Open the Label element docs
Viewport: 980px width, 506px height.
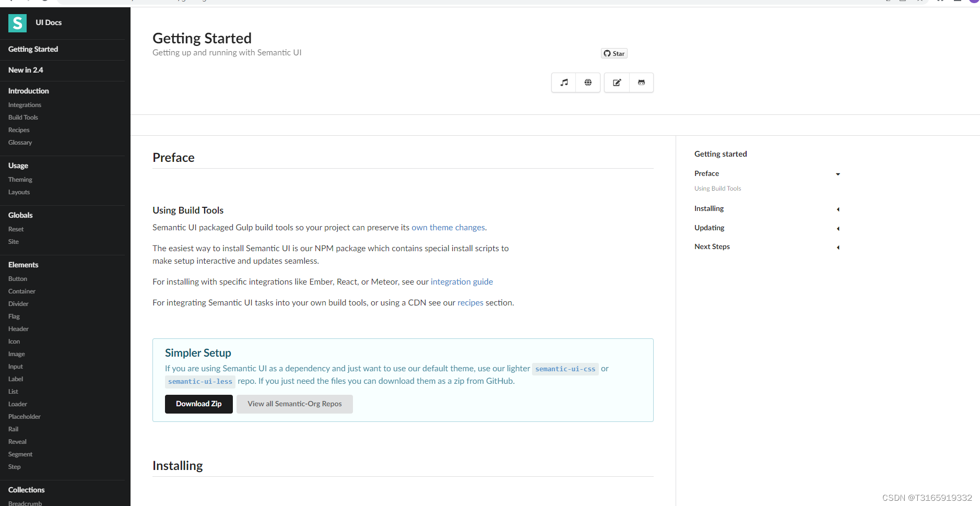(16, 379)
